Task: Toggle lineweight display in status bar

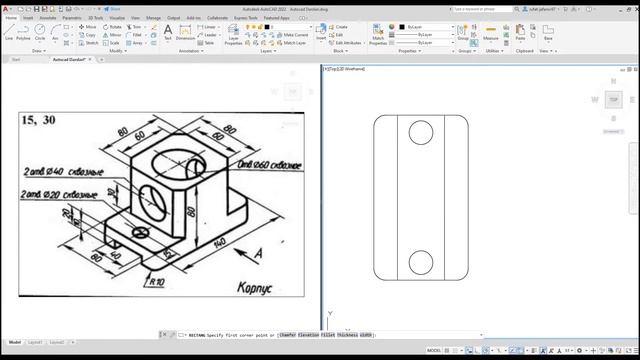Action: tap(534, 351)
